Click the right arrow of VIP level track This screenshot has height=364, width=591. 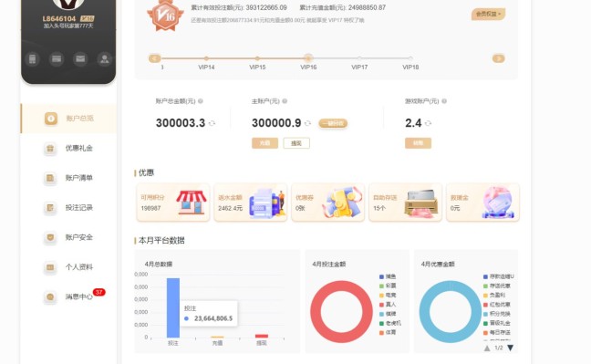tap(498, 58)
